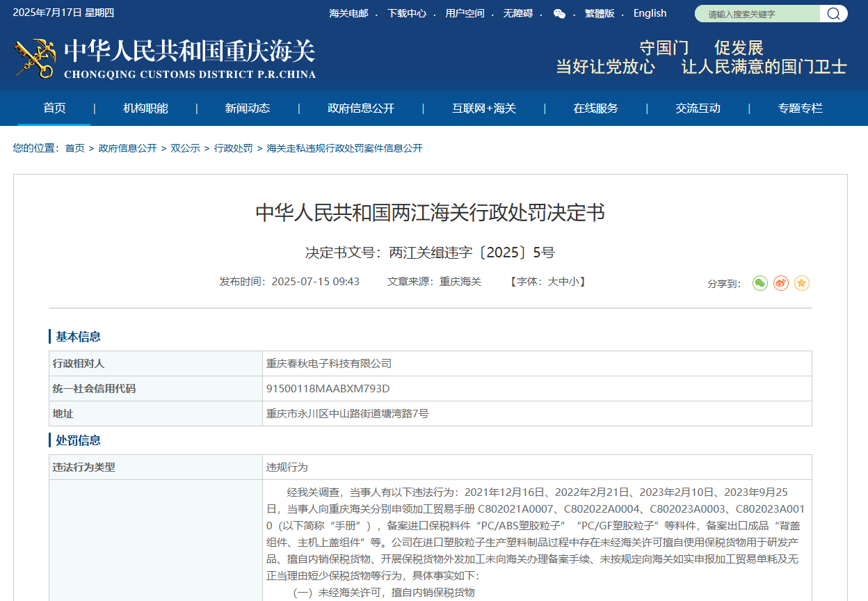Open 机构职能 nav menu
This screenshot has width=868, height=601.
pyautogui.click(x=145, y=109)
